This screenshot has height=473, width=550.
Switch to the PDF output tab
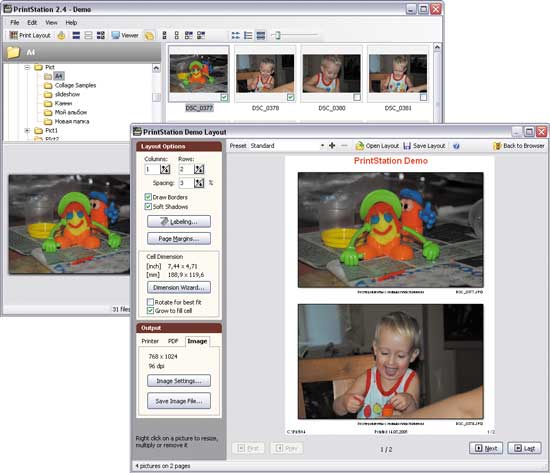click(x=173, y=341)
